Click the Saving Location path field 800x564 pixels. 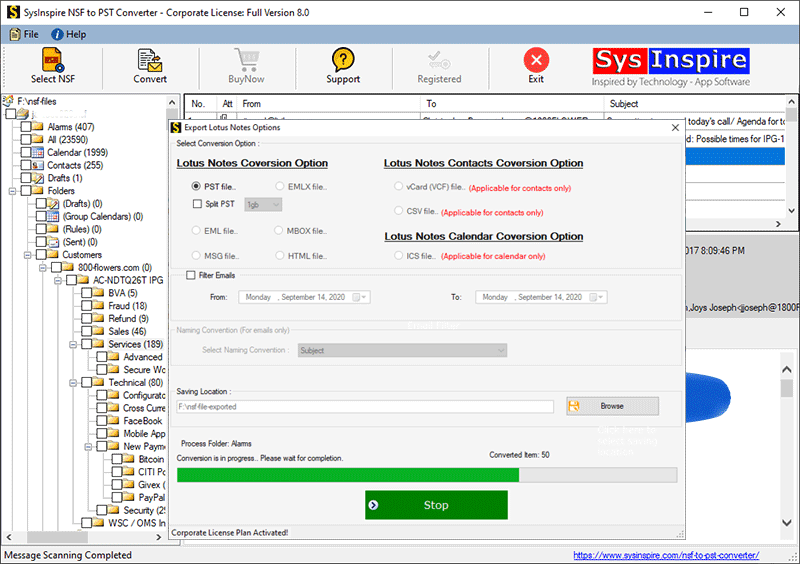[364, 407]
